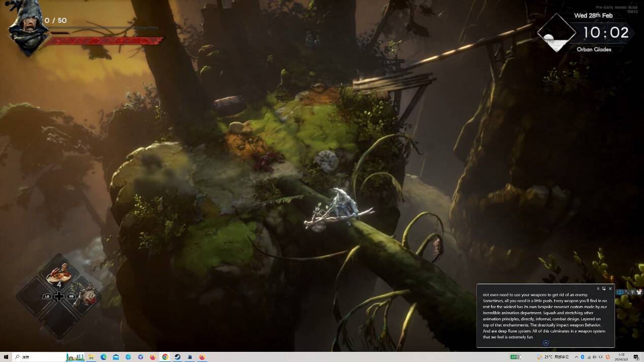Viewport: 644px width, 362px height.
Task: Open the volume speaker control
Action: [x=594, y=357]
